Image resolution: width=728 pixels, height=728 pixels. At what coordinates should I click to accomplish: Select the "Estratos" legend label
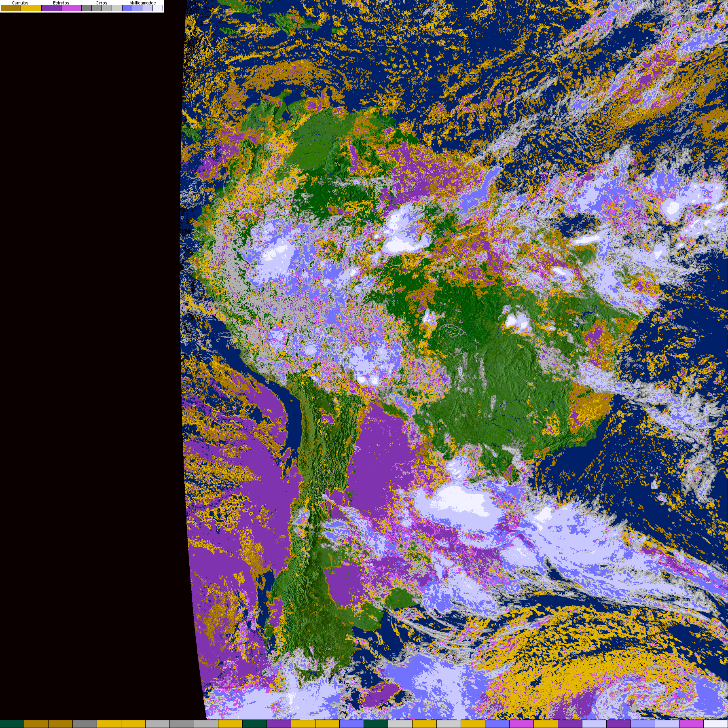point(61,3)
